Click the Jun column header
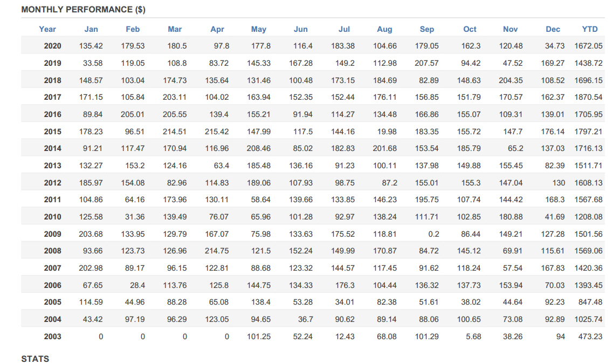This screenshot has height=364, width=613. [x=301, y=29]
